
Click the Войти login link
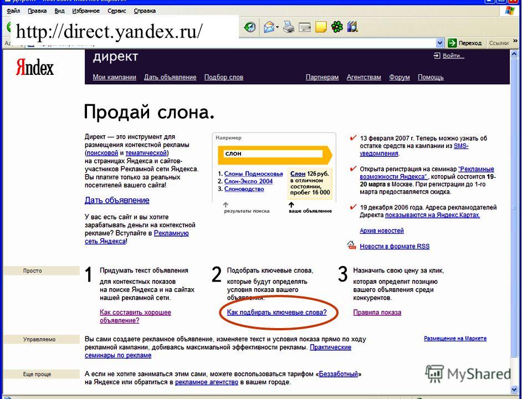(453, 55)
